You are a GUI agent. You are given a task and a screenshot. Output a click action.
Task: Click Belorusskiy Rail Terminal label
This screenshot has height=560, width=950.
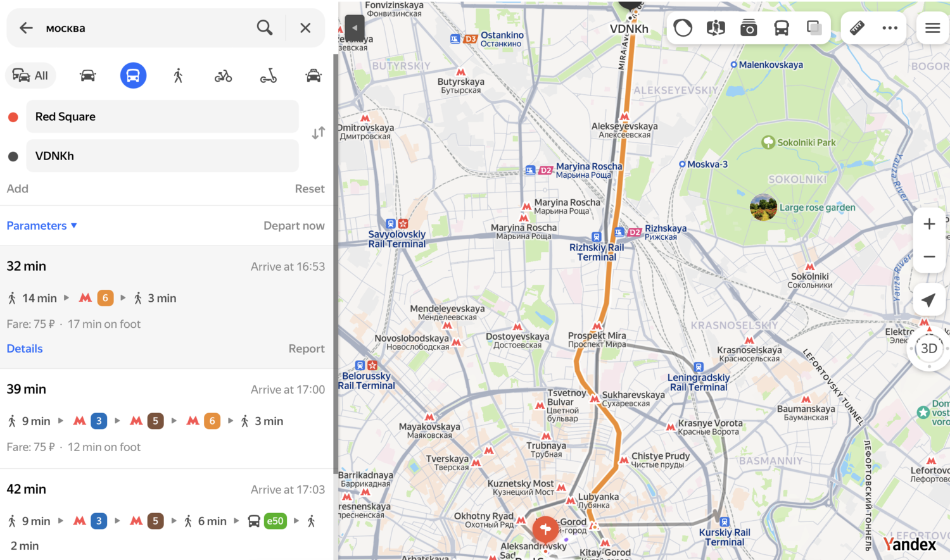click(x=366, y=380)
